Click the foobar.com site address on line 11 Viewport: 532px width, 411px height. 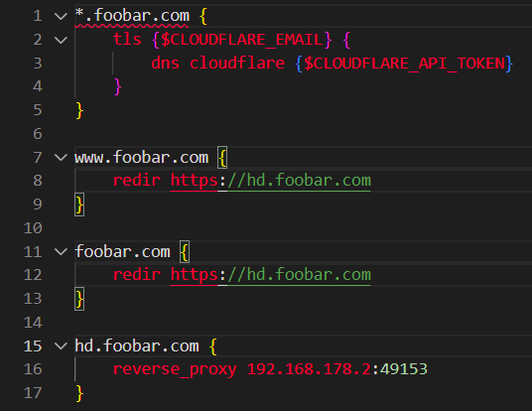pyautogui.click(x=122, y=252)
